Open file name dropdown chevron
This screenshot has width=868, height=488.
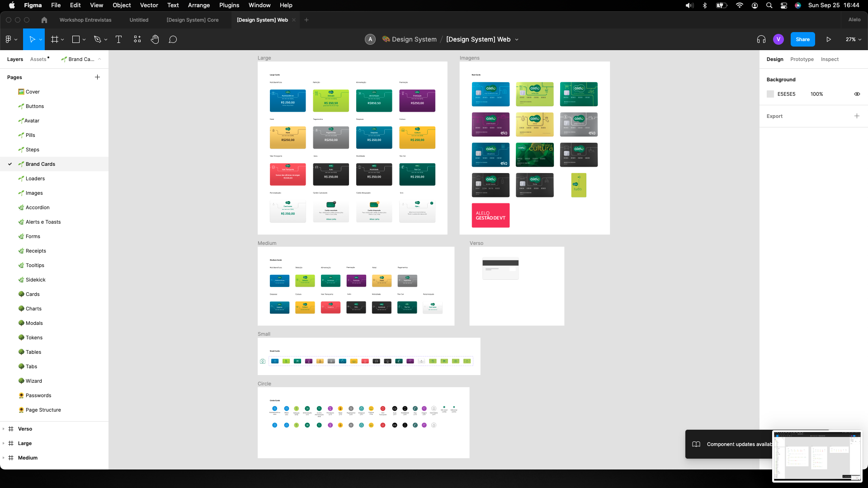pyautogui.click(x=517, y=39)
